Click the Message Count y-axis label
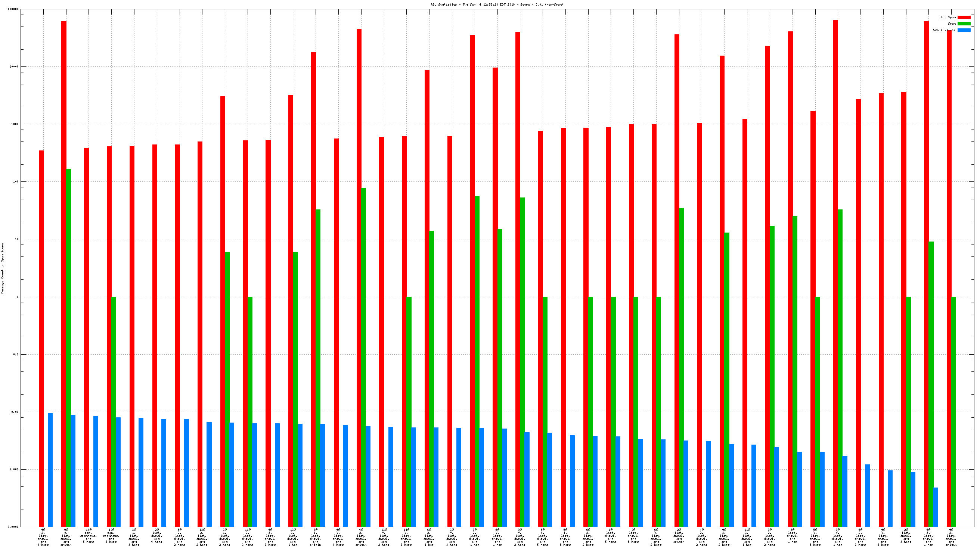Viewport: 980px width, 551px height. pyautogui.click(x=3, y=268)
